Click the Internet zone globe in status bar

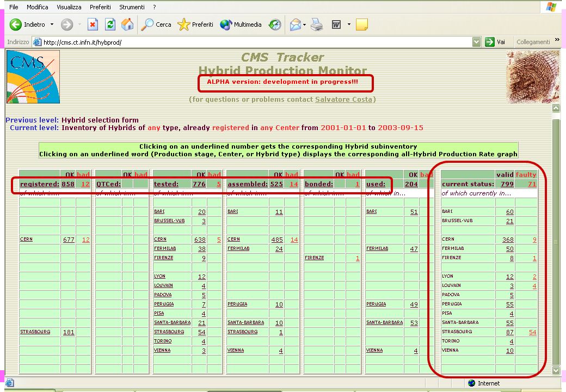click(471, 383)
